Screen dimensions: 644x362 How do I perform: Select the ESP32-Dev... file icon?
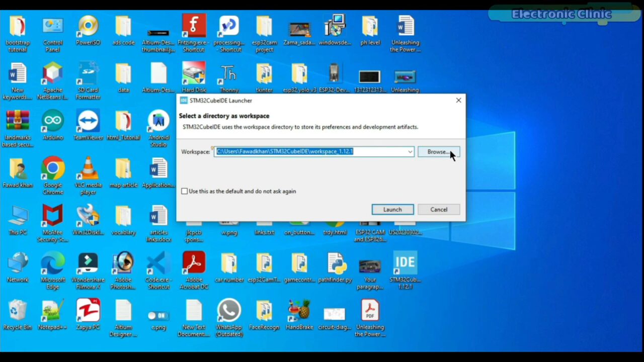tap(335, 77)
